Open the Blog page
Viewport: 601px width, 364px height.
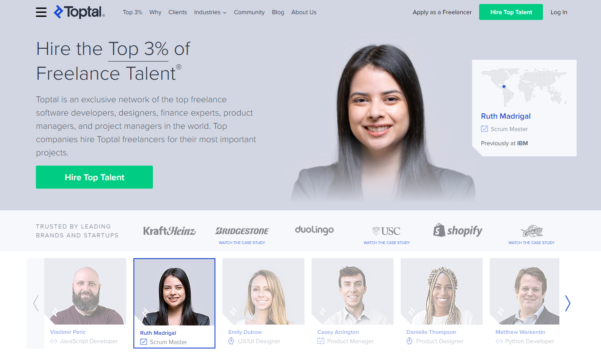pyautogui.click(x=278, y=12)
